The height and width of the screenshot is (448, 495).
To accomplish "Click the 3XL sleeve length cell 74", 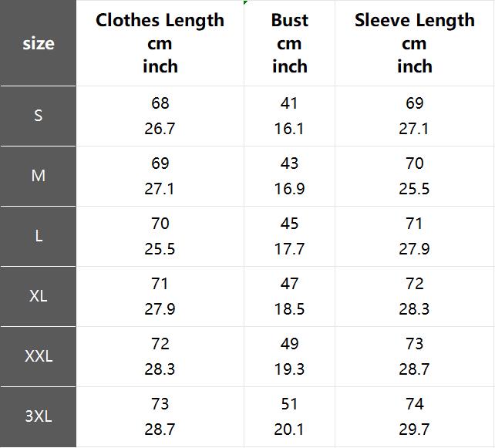I will 414,404.
